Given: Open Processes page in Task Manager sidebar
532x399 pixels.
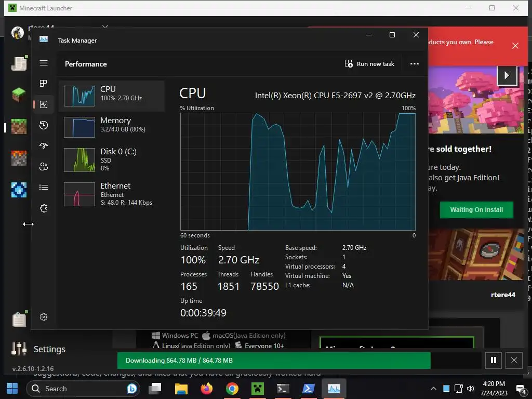Looking at the screenshot, I should click(44, 84).
